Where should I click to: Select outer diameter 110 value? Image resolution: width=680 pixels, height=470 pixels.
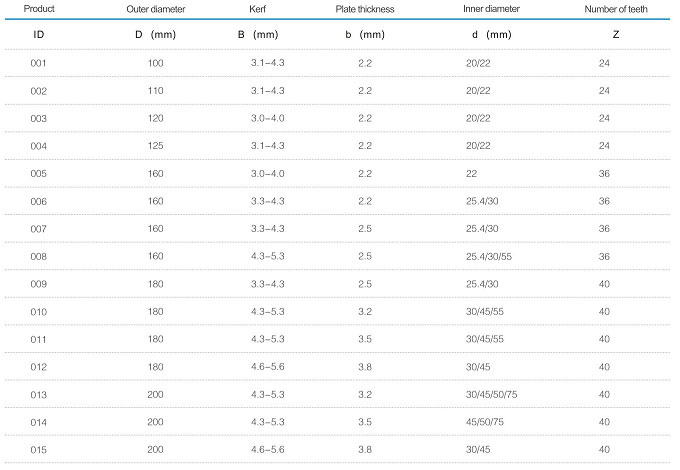point(156,91)
